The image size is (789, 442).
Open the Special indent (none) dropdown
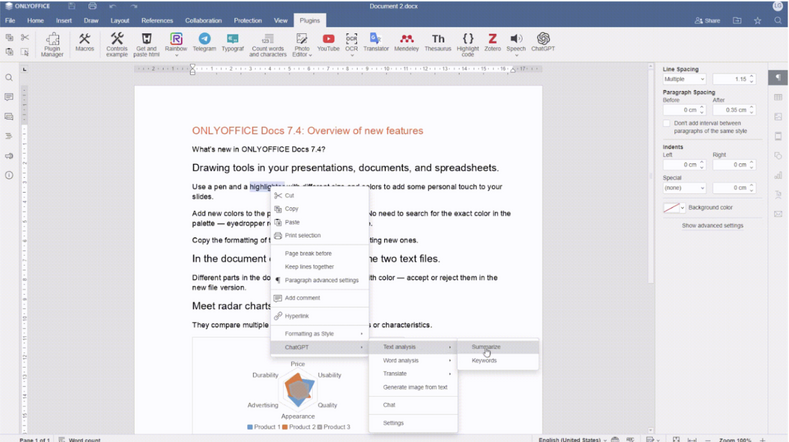coord(684,188)
